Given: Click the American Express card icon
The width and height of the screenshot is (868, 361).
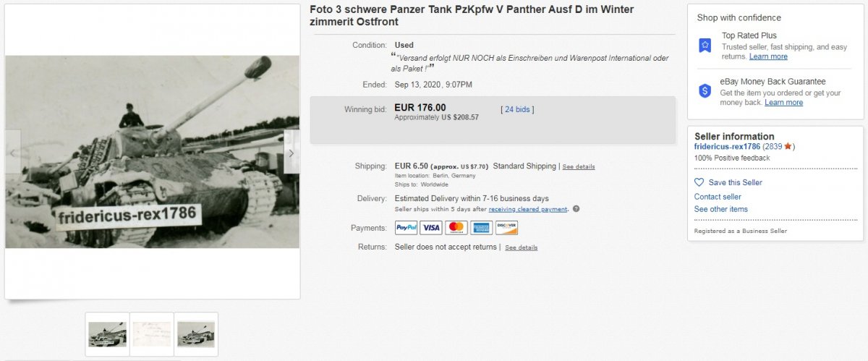Looking at the screenshot, I should pyautogui.click(x=482, y=228).
